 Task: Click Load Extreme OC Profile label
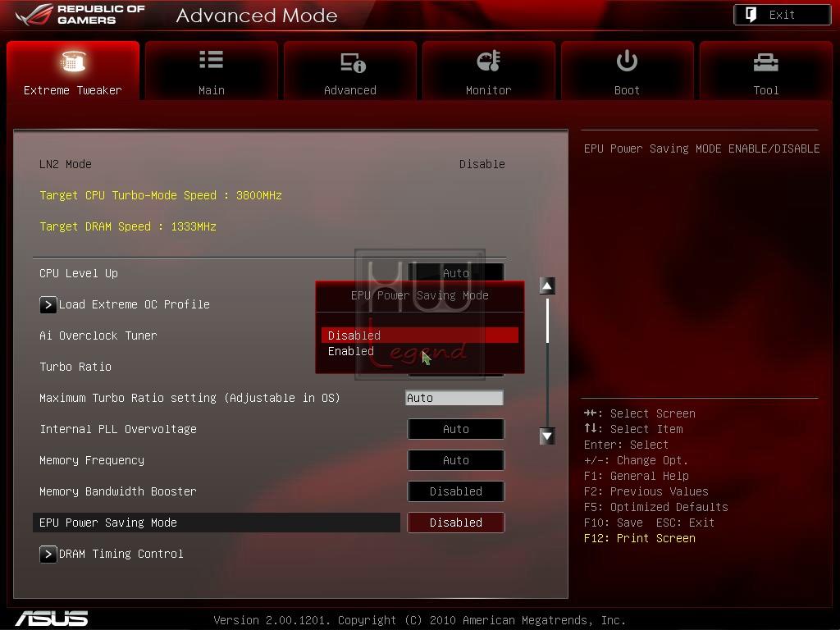134,304
